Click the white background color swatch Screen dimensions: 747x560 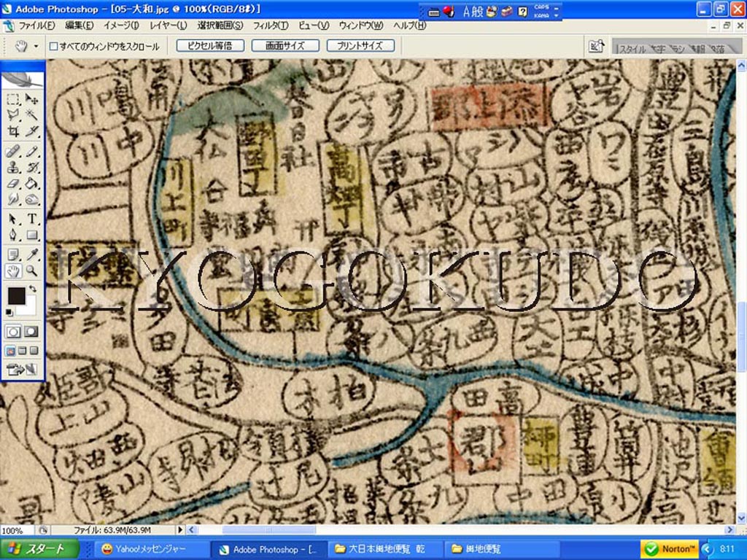pos(30,308)
